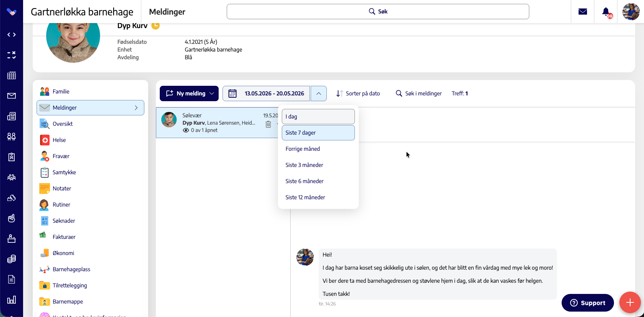644x317 pixels.
Task: Click the Avdeling value Blå
Action: tap(188, 57)
